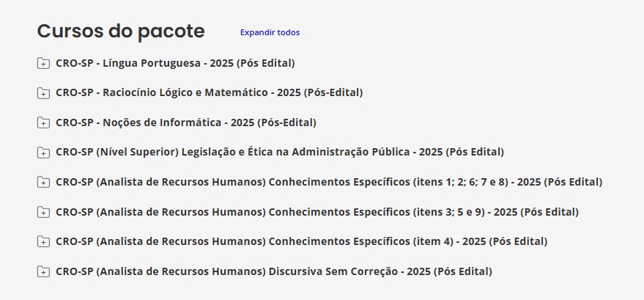
Task: Click folder icon for itens 1; 2; 6; 7 e 8 course
Action: (x=43, y=182)
